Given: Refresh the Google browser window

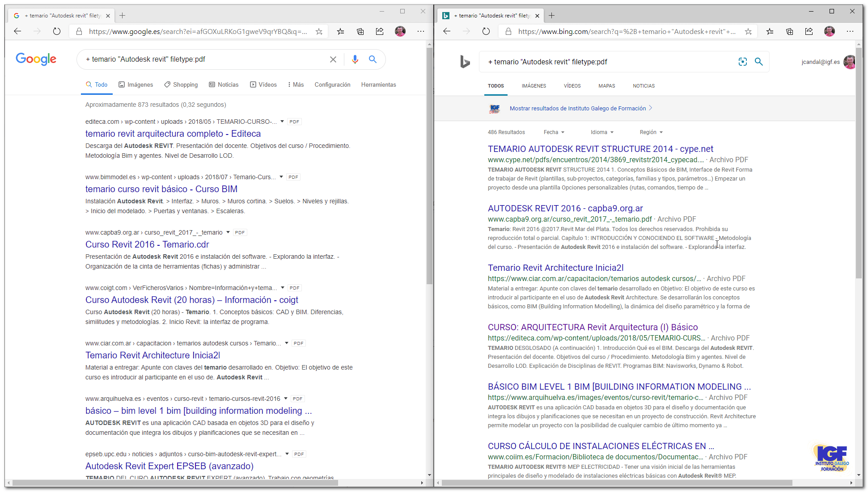Looking at the screenshot, I should [56, 31].
